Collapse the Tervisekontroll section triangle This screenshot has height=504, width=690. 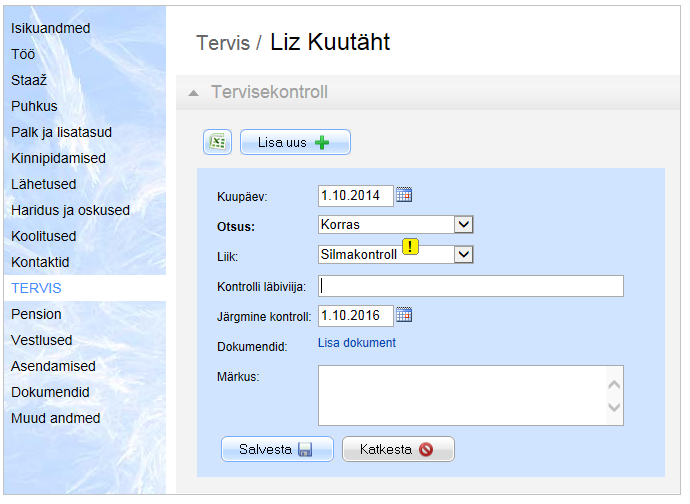click(193, 93)
